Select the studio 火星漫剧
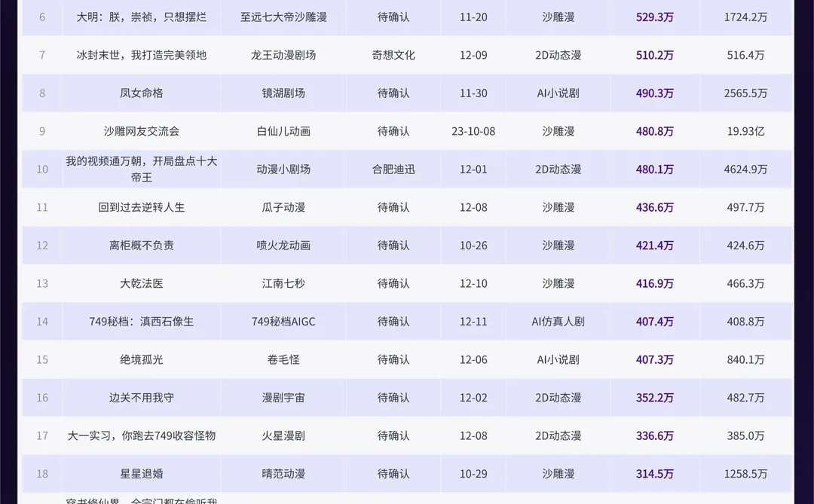The width and height of the screenshot is (814, 504). pyautogui.click(x=283, y=435)
